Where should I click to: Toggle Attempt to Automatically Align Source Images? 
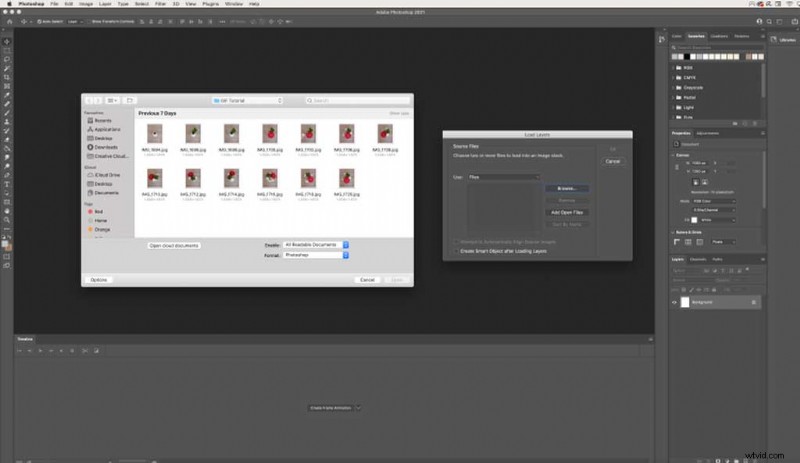[x=457, y=242]
